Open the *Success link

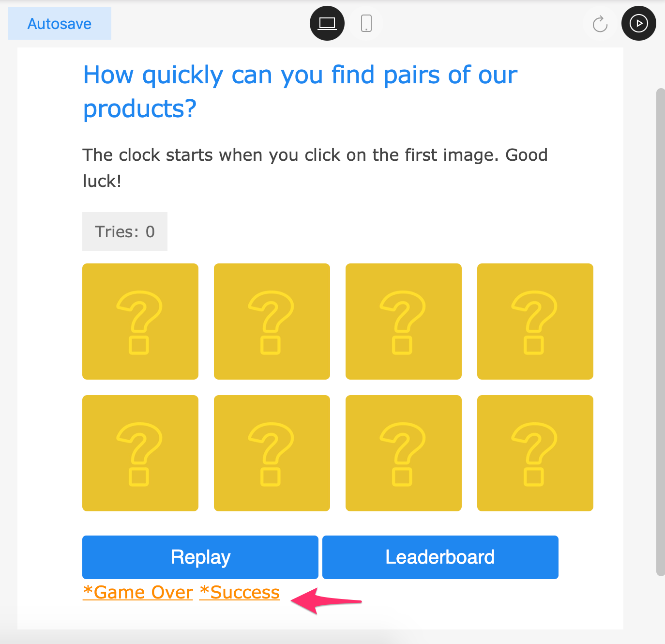[x=240, y=592]
